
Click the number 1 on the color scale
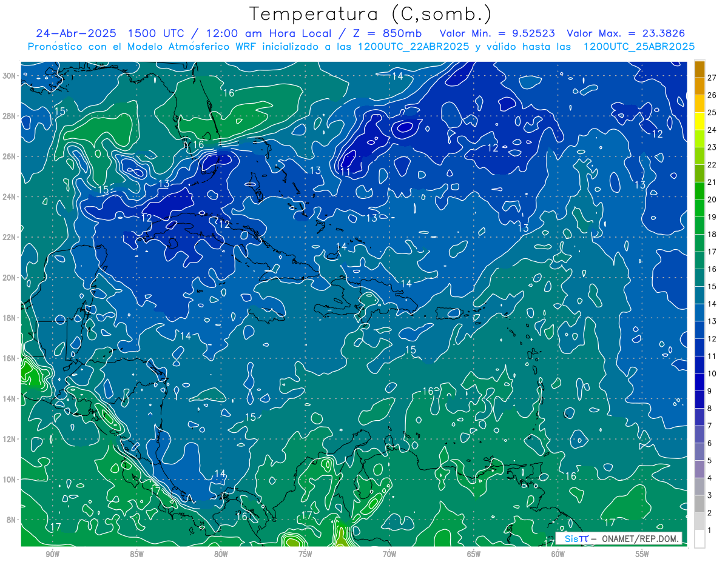[710, 530]
